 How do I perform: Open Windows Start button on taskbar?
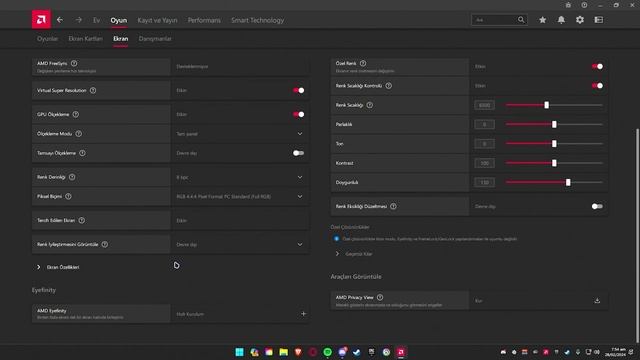pyautogui.click(x=240, y=352)
